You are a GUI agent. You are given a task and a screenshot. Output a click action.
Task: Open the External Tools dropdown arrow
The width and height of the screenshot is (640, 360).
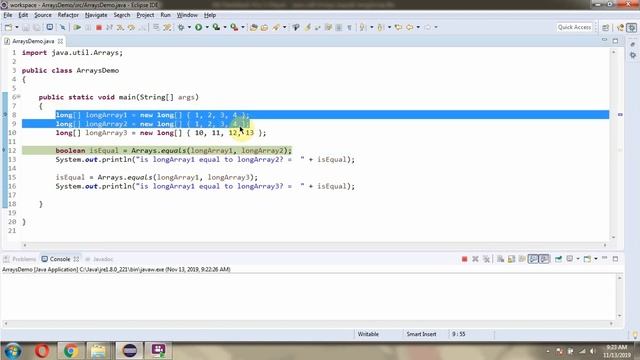(243, 27)
